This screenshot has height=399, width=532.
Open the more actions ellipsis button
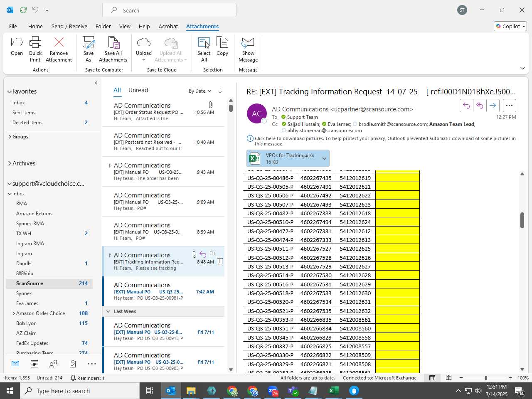click(509, 106)
